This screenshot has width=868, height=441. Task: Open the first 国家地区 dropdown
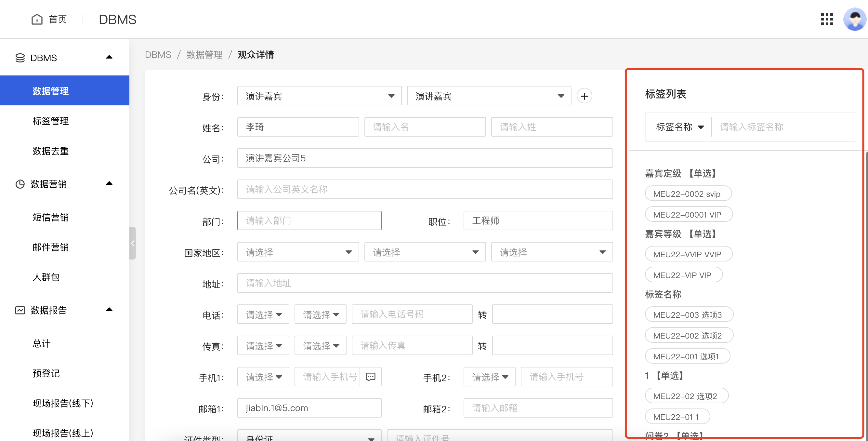point(298,252)
